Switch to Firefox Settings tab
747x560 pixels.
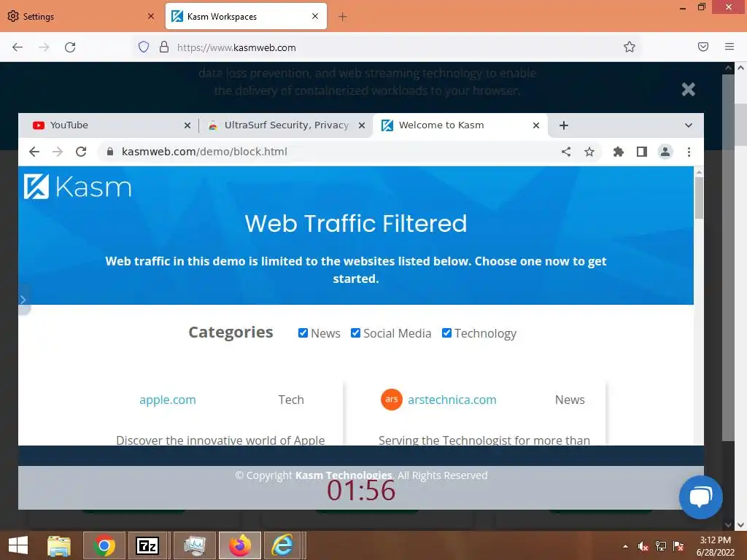click(x=81, y=17)
